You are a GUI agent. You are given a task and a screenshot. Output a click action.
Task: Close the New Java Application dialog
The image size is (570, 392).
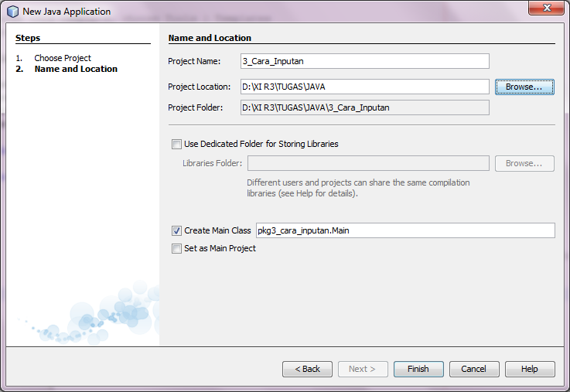click(547, 8)
